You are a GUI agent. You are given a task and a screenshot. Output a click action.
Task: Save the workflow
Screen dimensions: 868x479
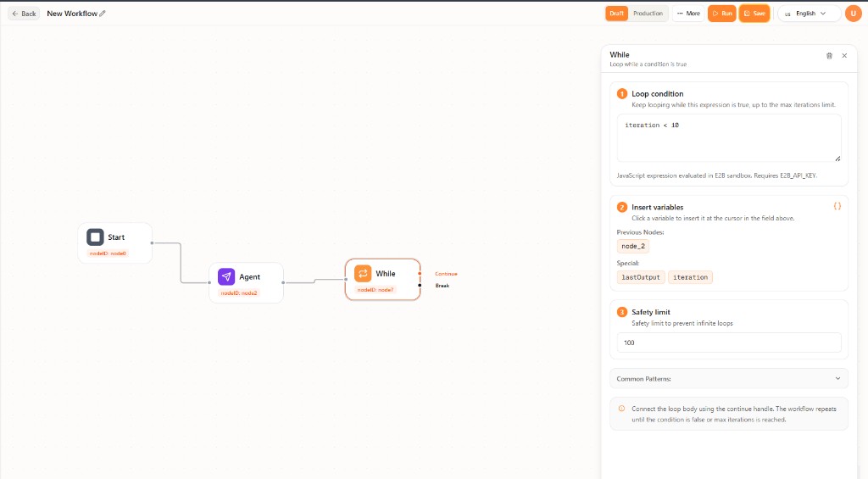click(x=754, y=14)
